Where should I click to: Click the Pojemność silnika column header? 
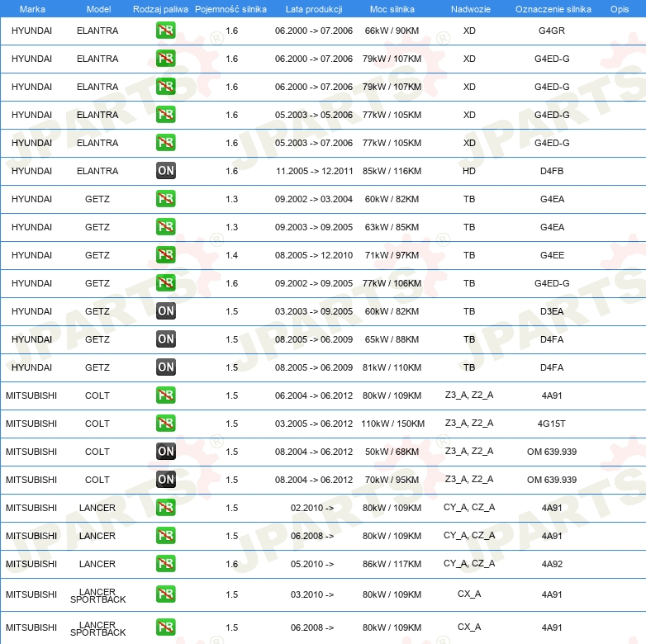pyautogui.click(x=231, y=9)
